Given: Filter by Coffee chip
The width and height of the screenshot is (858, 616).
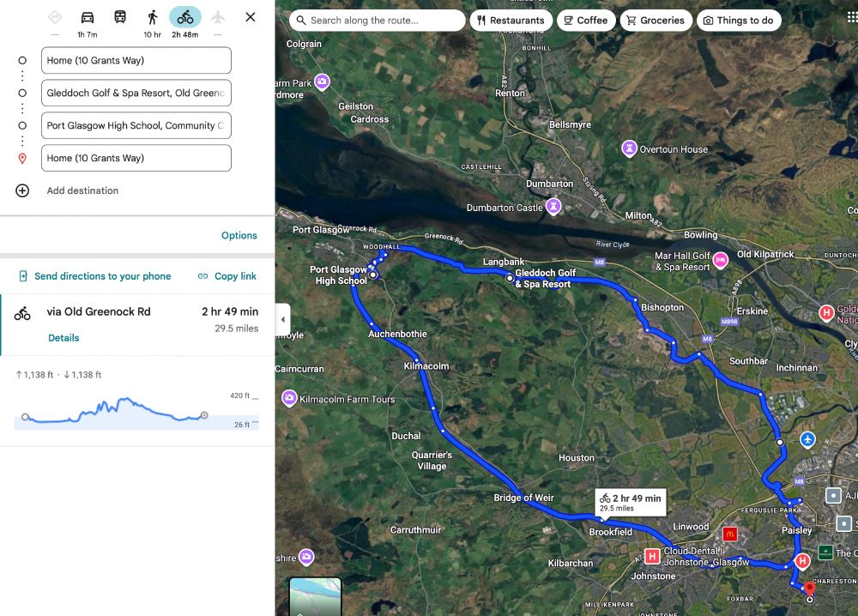Looking at the screenshot, I should [585, 21].
